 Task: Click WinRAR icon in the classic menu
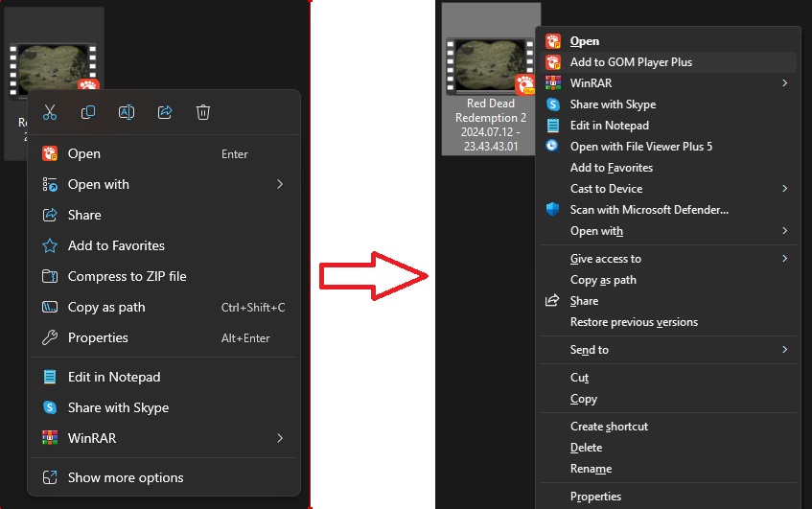[553, 82]
